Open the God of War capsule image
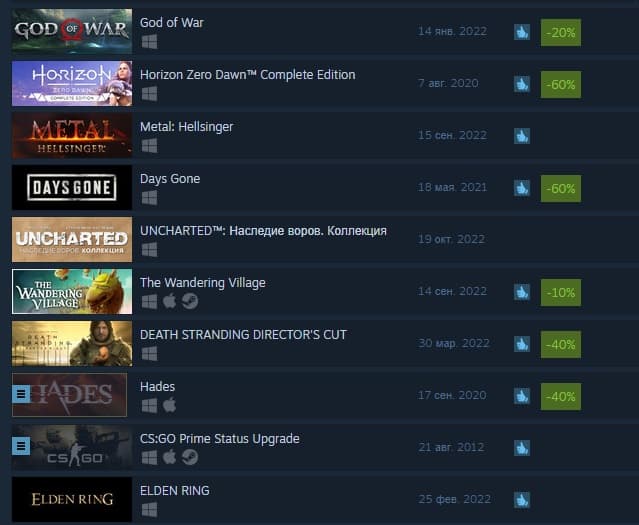The width and height of the screenshot is (639, 525). pyautogui.click(x=72, y=31)
